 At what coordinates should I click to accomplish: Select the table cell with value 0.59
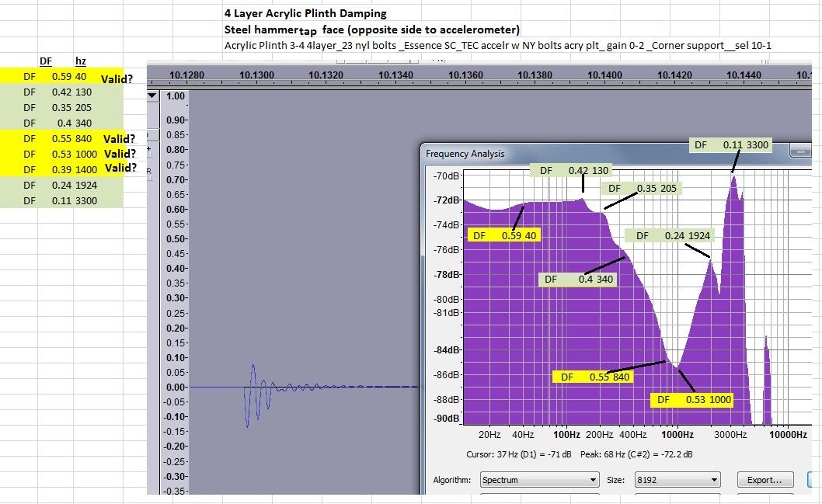click(x=61, y=76)
